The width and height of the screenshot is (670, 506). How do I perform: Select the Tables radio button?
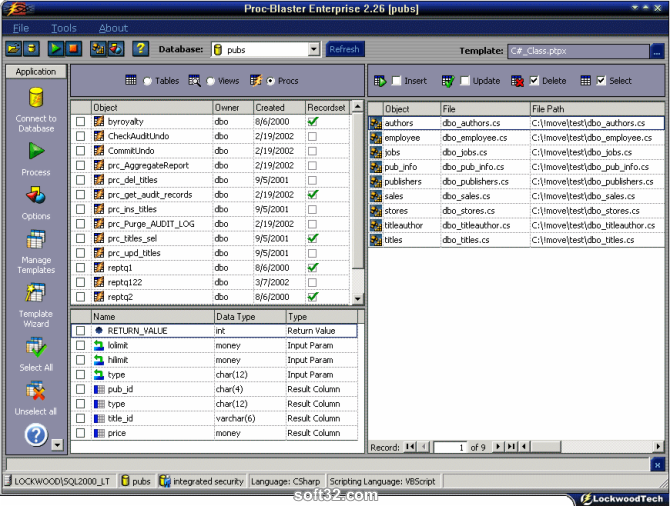click(147, 81)
